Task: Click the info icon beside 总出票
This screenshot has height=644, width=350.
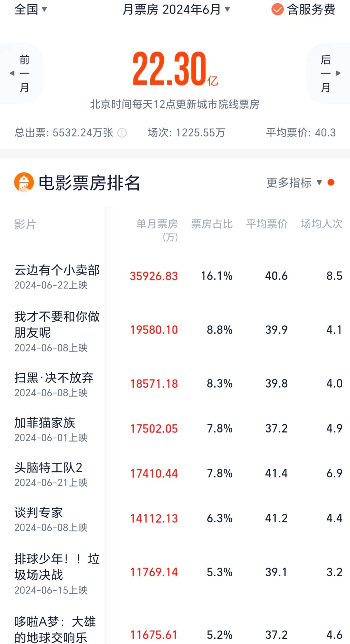Action: (122, 133)
